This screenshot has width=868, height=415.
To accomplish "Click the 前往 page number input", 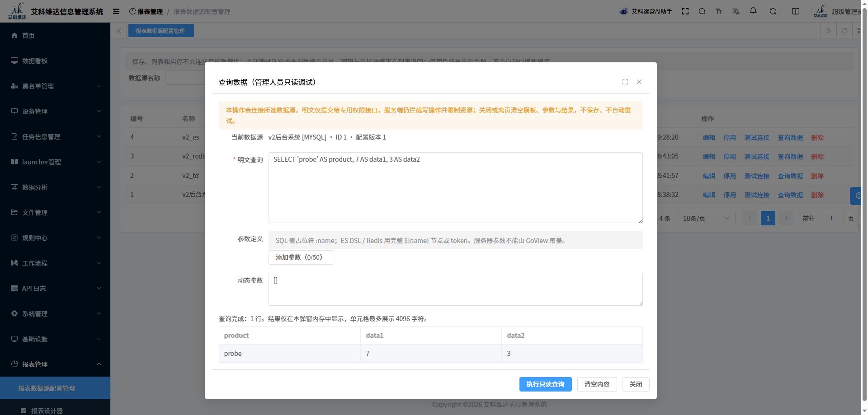I will pos(831,218).
